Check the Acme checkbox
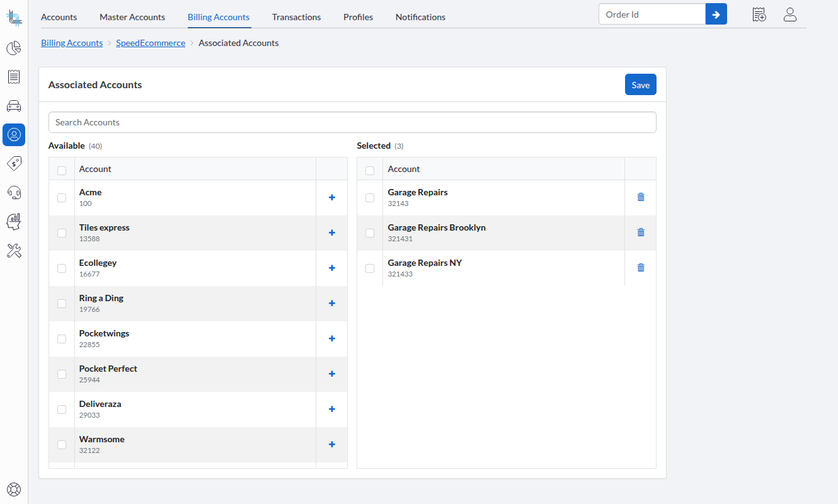The image size is (838, 504). [x=62, y=198]
